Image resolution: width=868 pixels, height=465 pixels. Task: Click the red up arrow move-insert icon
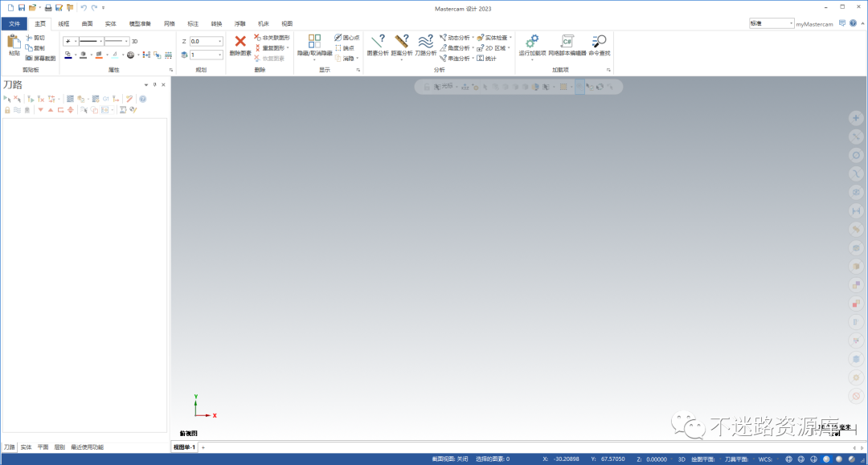(51, 110)
